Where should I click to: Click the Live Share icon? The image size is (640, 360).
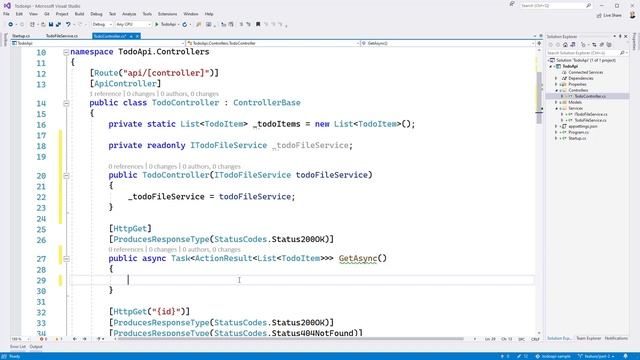[599, 15]
